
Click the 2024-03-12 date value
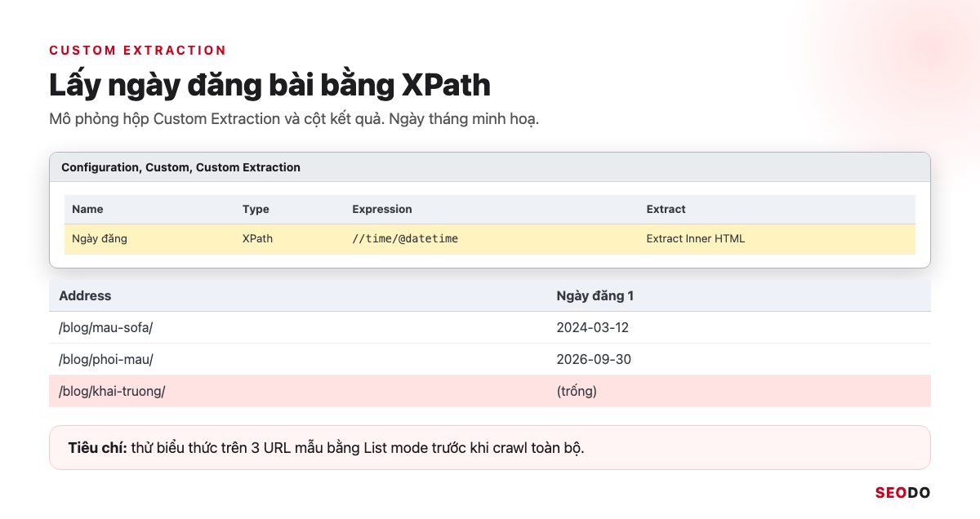[x=592, y=327]
